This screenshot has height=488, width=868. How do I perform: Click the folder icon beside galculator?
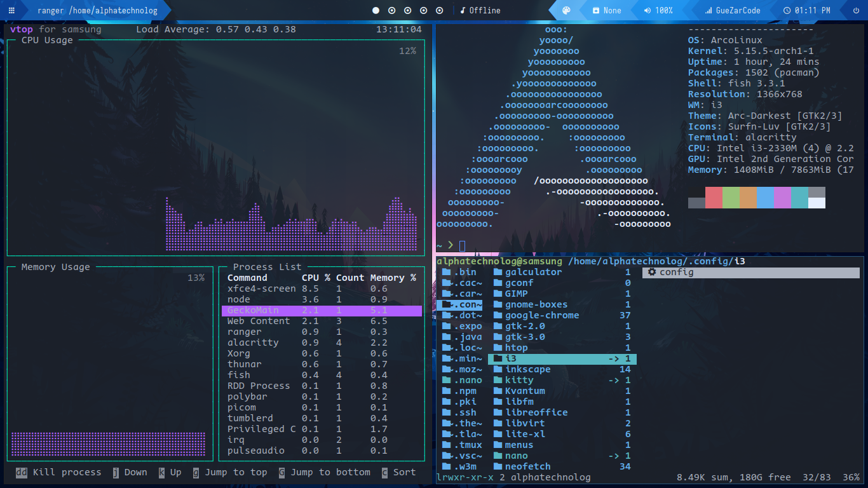point(498,272)
